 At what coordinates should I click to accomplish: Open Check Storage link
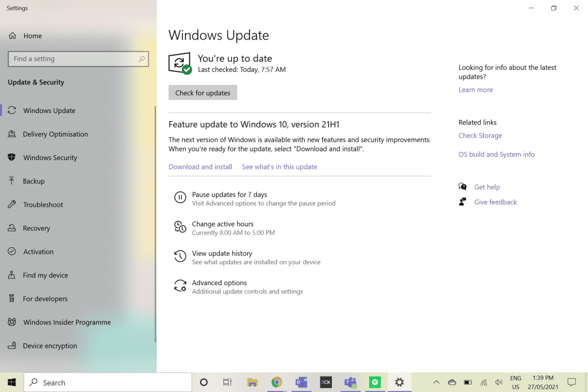click(480, 135)
